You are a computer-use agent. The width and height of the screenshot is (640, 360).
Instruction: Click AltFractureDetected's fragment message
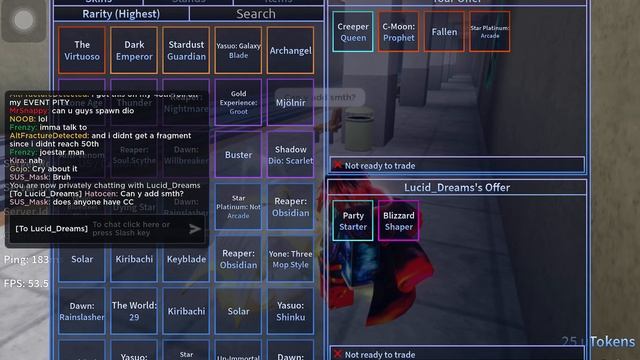(100, 140)
